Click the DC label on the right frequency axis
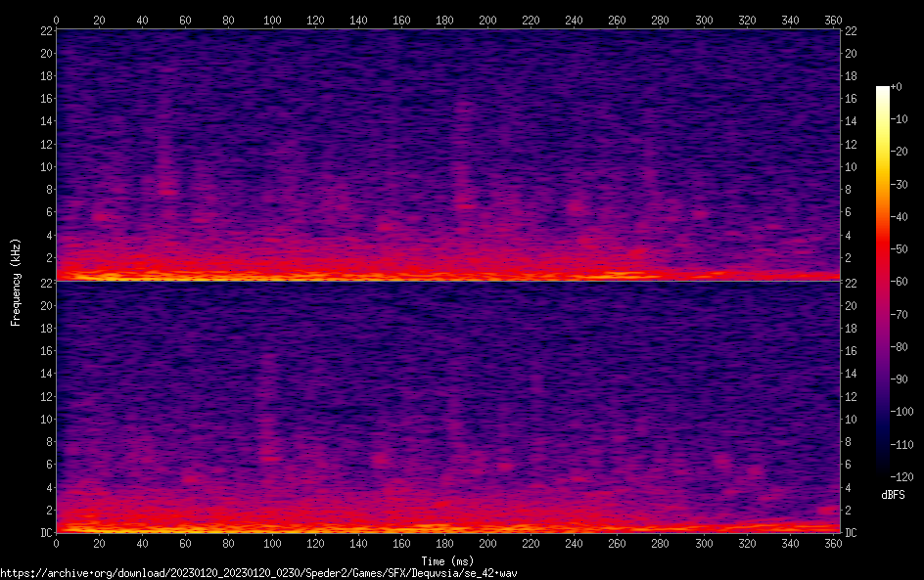 (851, 533)
